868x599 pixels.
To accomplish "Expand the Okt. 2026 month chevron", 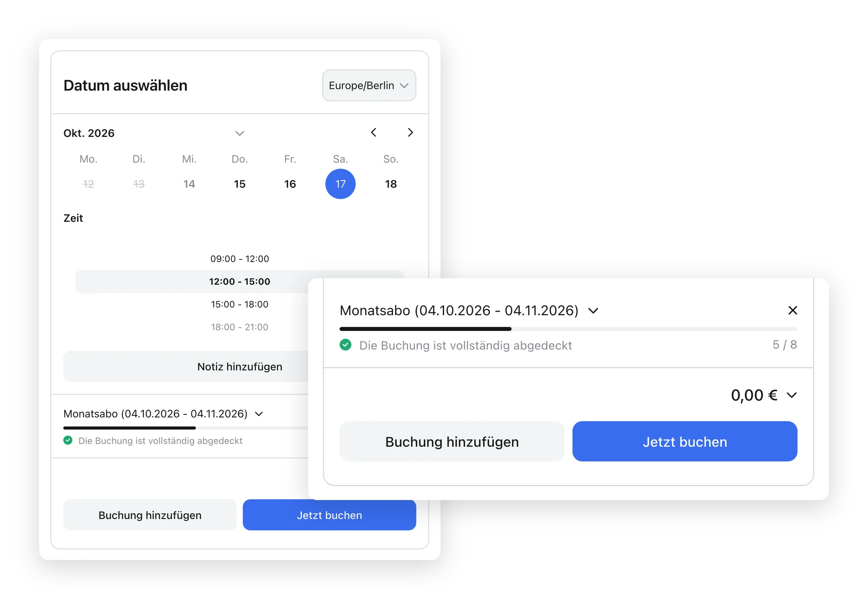I will (240, 133).
